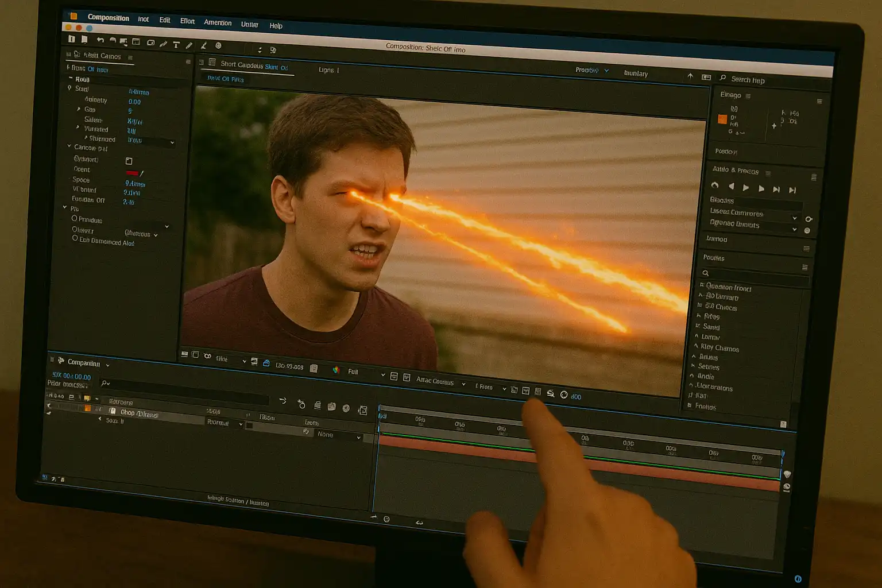This screenshot has width=882, height=588.
Task: Click the timeline timecode display
Action: (x=72, y=377)
